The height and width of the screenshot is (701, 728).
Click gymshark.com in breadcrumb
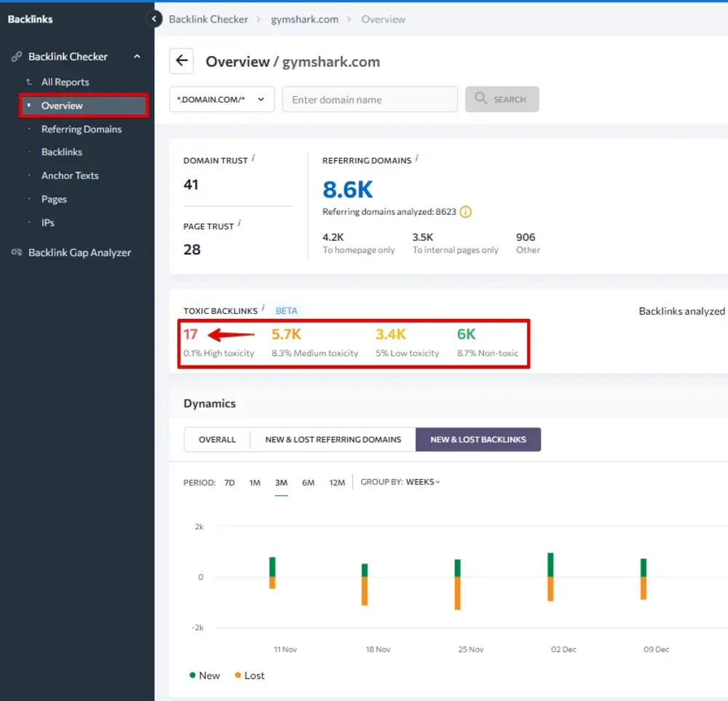coord(304,20)
